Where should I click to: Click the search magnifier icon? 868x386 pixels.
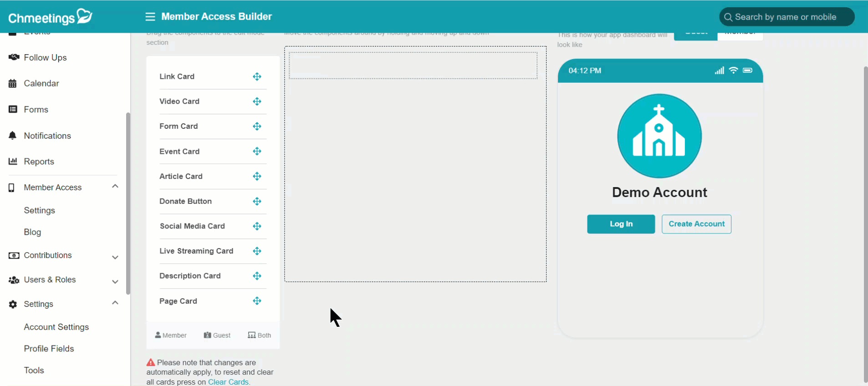[x=728, y=17]
